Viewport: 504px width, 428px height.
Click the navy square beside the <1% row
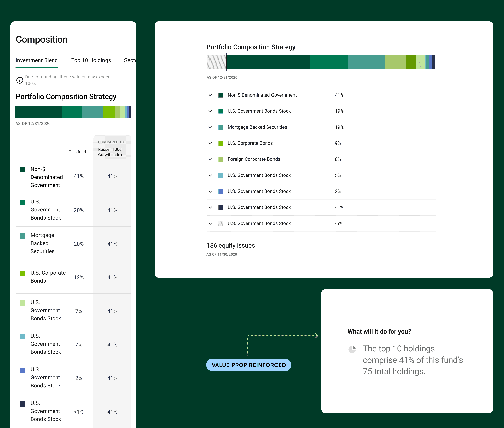[221, 207]
